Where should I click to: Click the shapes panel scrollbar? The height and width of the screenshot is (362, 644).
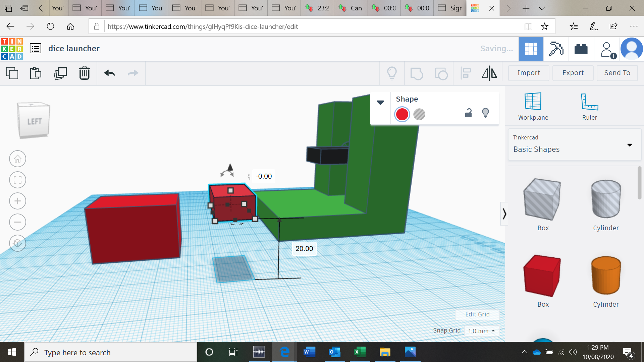pyautogui.click(x=639, y=183)
